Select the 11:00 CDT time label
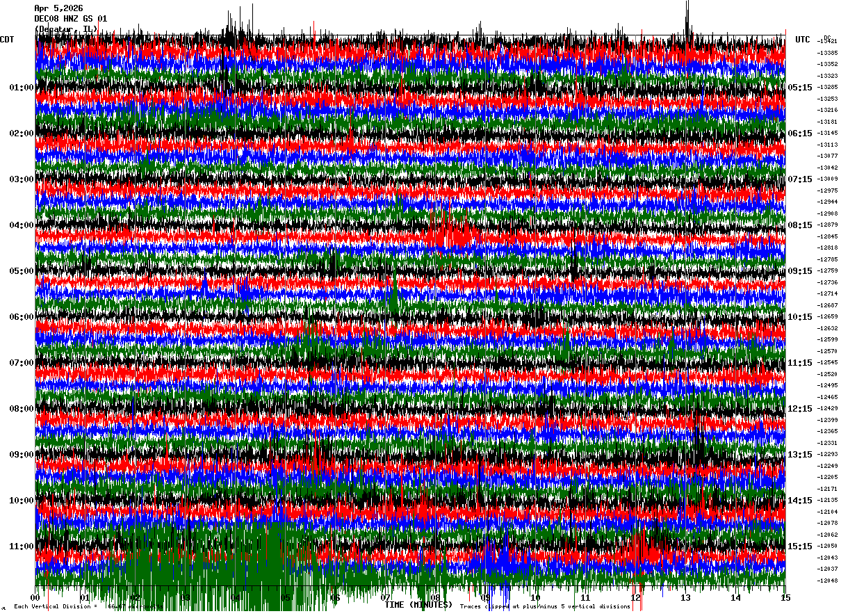The width and height of the screenshot is (841, 616). click(22, 546)
